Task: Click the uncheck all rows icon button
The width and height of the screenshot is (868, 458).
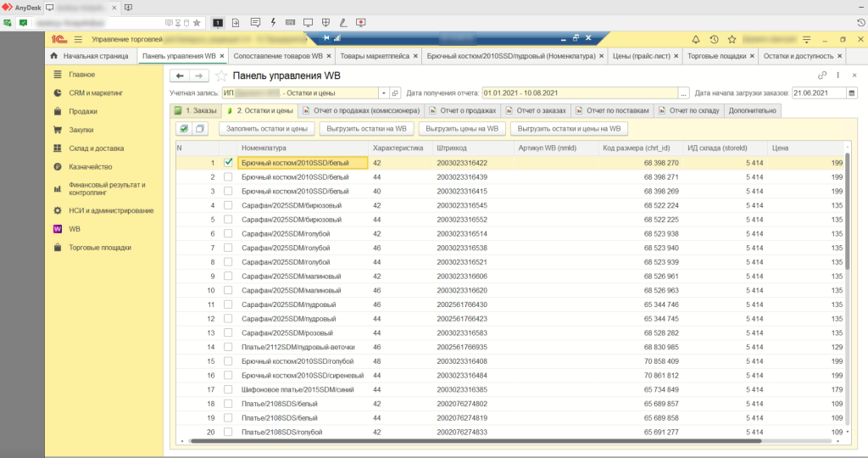Action: tap(200, 129)
